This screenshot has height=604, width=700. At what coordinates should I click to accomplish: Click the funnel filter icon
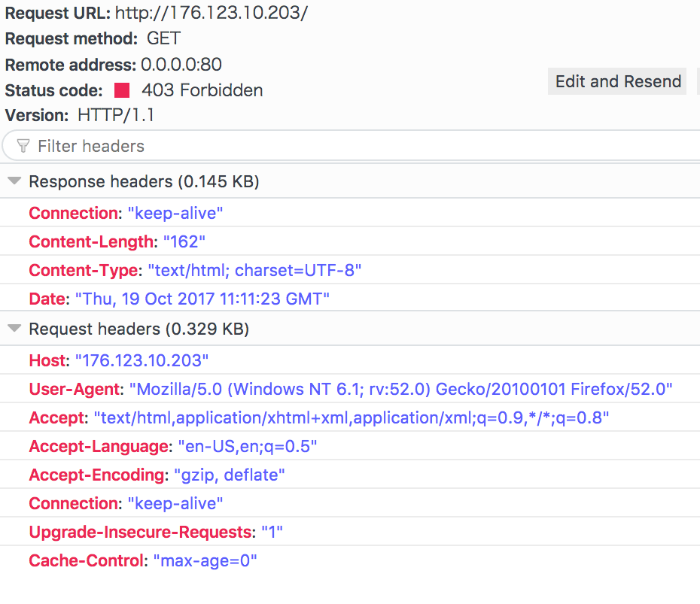pos(23,146)
